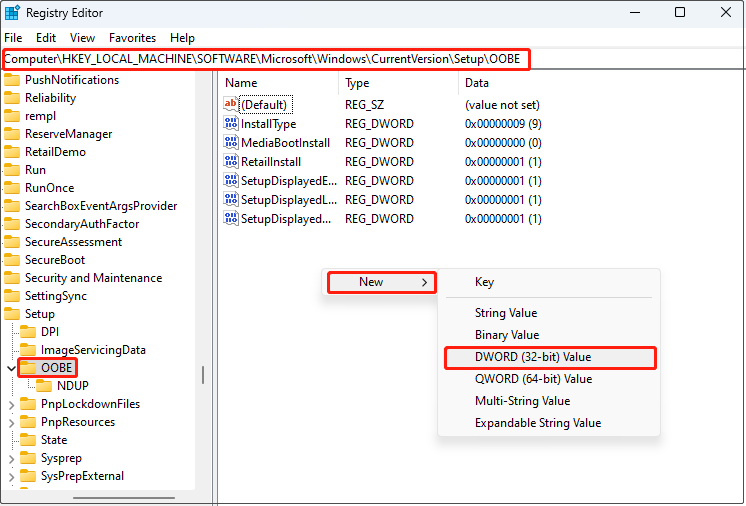The width and height of the screenshot is (746, 506).
Task: Click the RetailInstall DWORD value icon
Action: tap(231, 162)
